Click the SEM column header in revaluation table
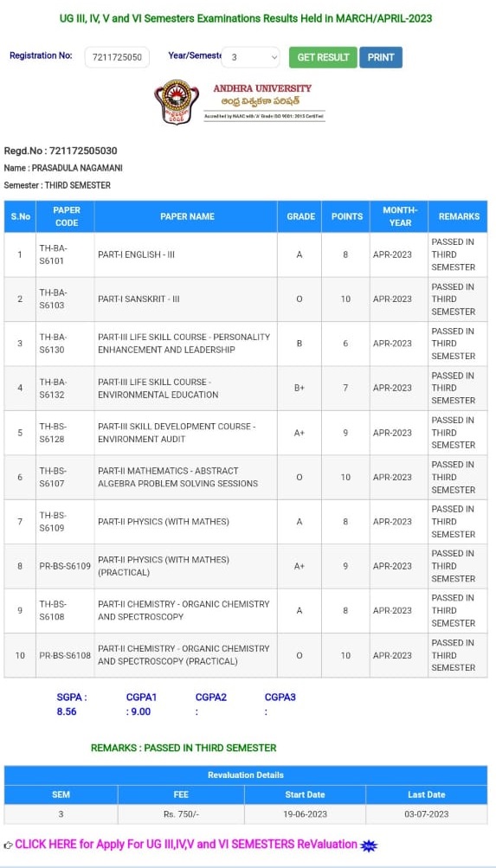This screenshot has height=868, width=496. point(61,794)
